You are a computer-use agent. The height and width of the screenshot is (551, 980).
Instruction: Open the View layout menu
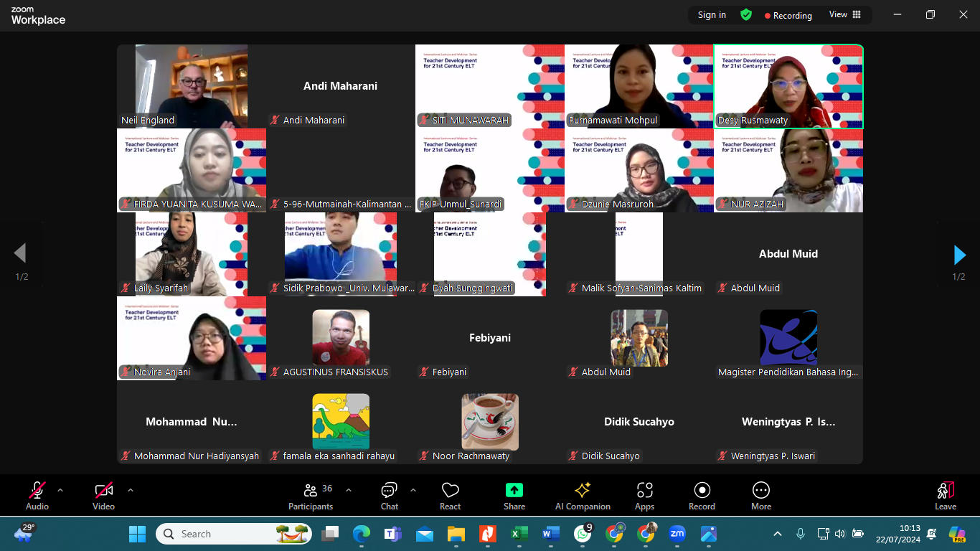click(x=844, y=15)
